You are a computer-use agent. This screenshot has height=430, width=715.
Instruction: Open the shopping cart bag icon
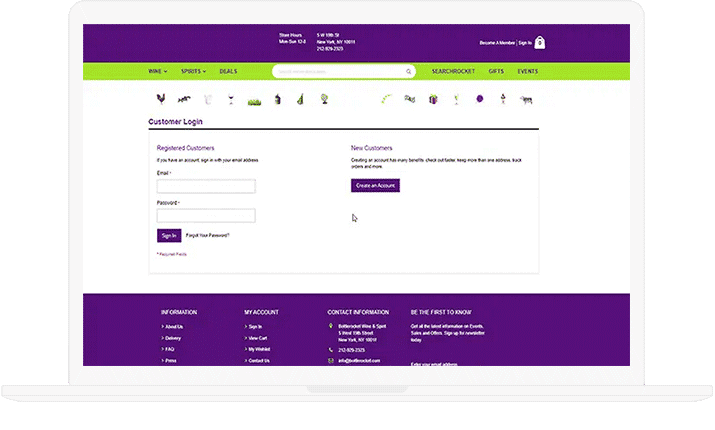click(540, 43)
